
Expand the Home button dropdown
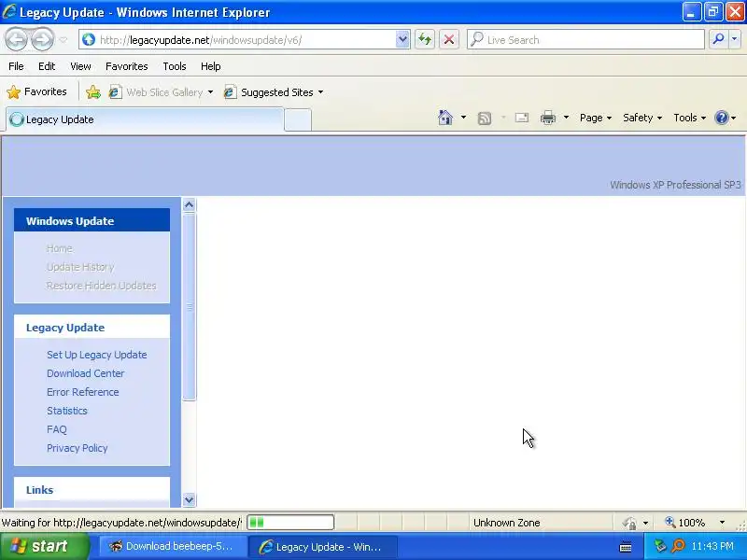[463, 118]
